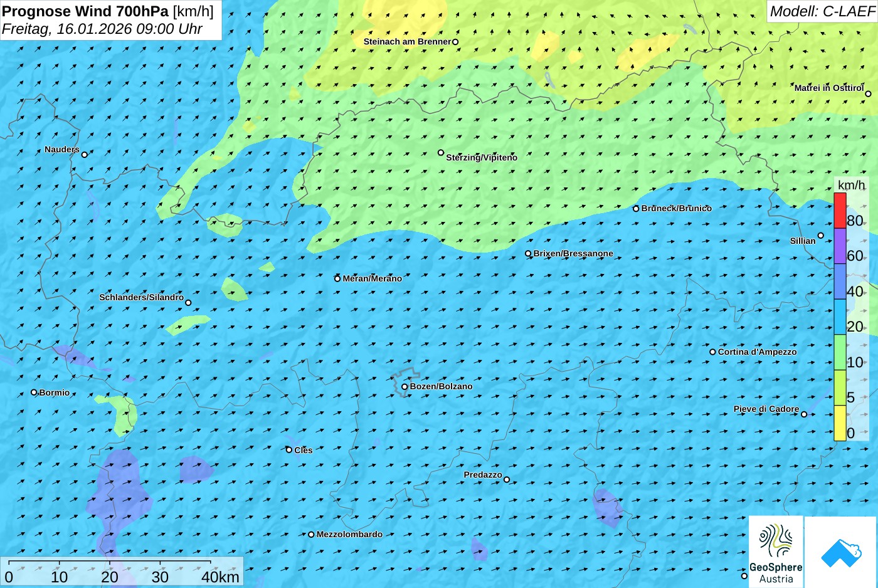Pick the red legend swatch above 80
The width and height of the screenshot is (878, 588).
tap(840, 211)
